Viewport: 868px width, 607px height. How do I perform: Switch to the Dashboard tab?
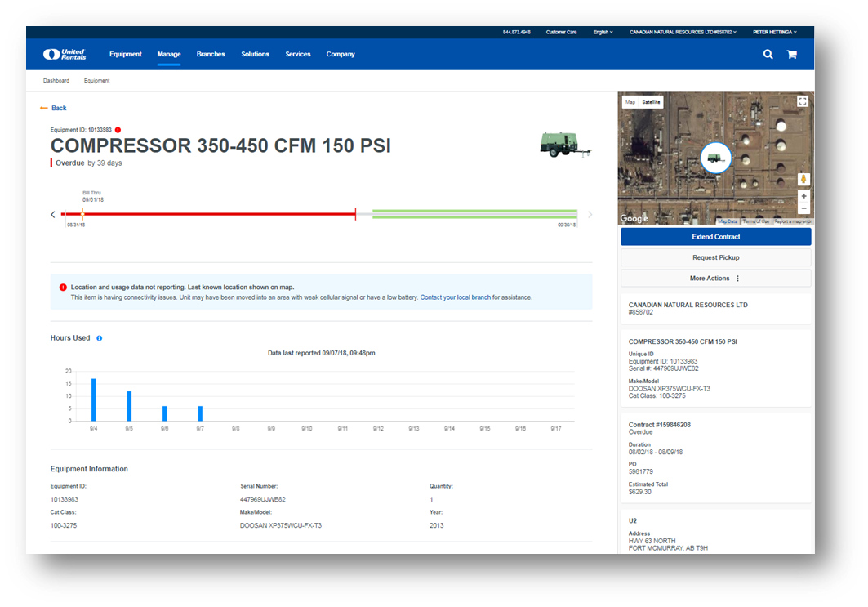(56, 81)
